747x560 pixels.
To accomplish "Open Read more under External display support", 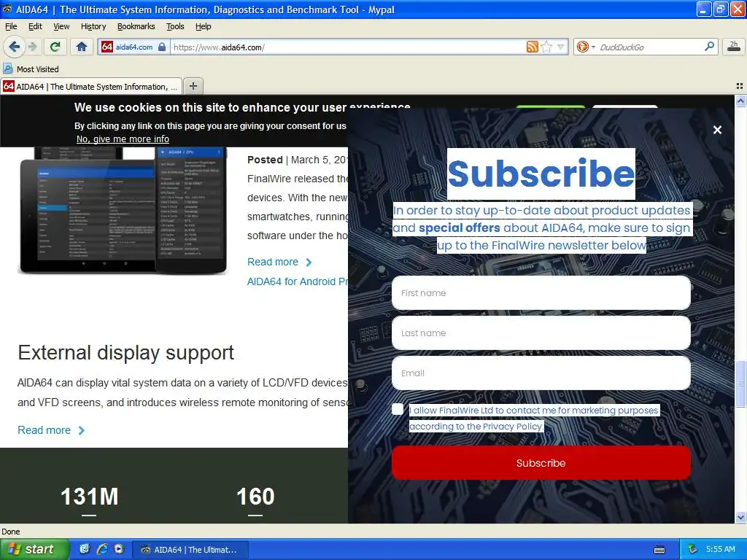I will point(51,430).
